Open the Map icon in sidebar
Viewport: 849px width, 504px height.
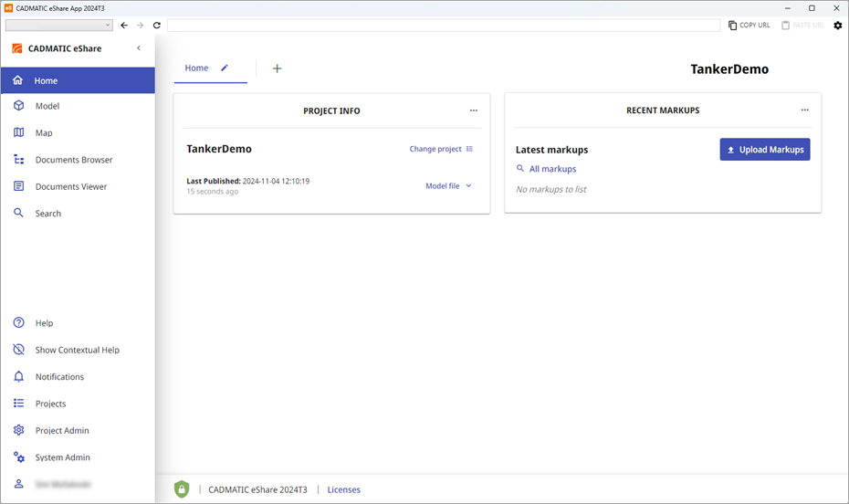coord(18,133)
